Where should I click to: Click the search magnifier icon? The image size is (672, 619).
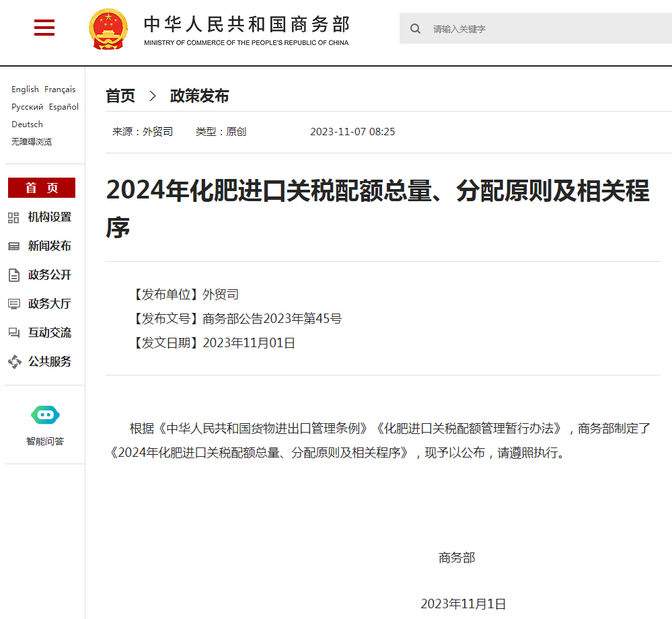pos(415,28)
